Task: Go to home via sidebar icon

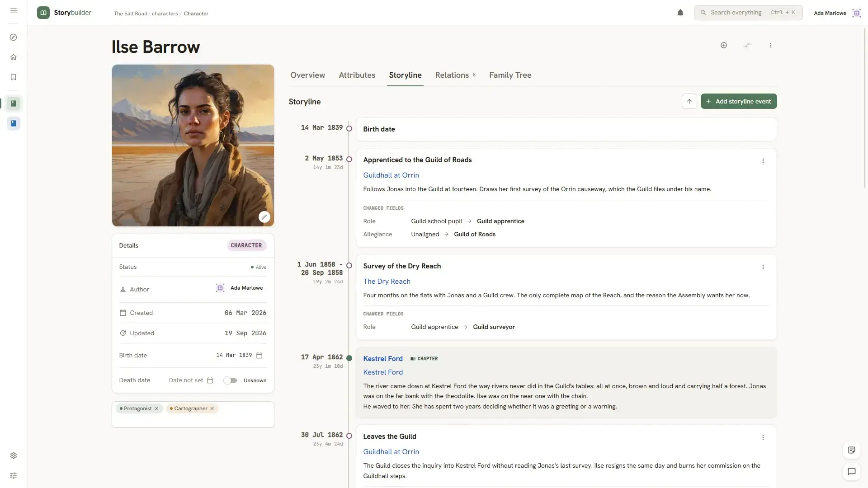Action: pos(14,57)
